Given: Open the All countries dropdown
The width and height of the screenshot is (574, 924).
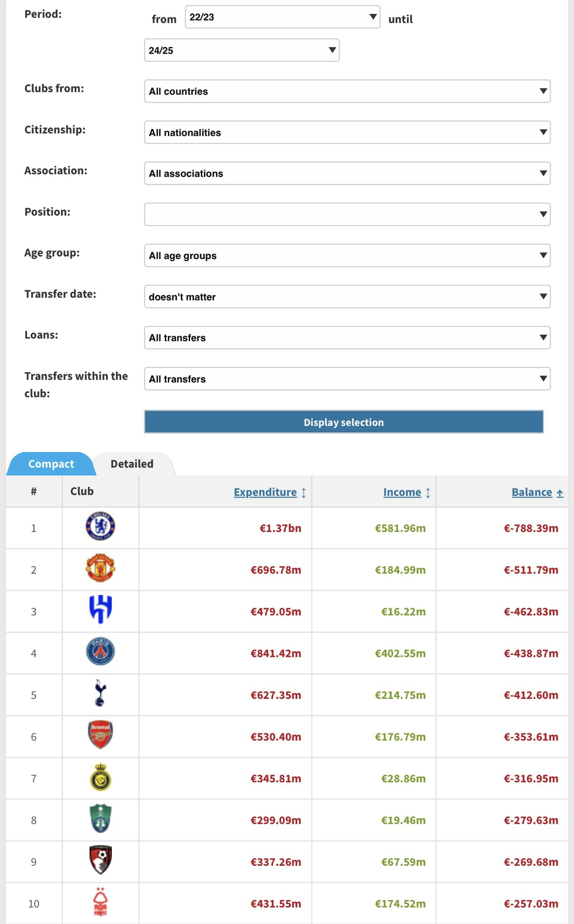Looking at the screenshot, I should pyautogui.click(x=347, y=91).
